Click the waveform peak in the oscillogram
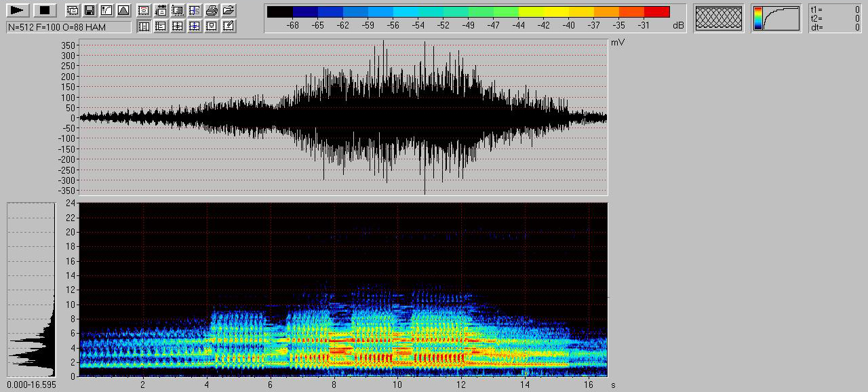Viewport: 868px width, 392px height. click(383, 42)
